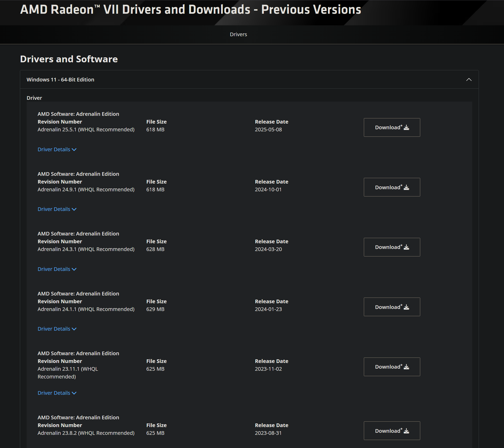This screenshot has height=448, width=504.
Task: Click download icon for Adrenalin 25.5.1
Action: pos(406,127)
